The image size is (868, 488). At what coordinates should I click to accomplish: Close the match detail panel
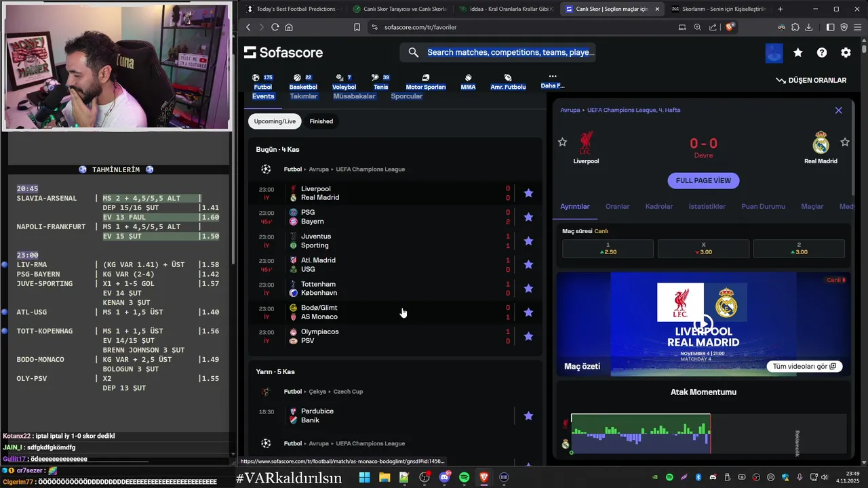tap(838, 110)
